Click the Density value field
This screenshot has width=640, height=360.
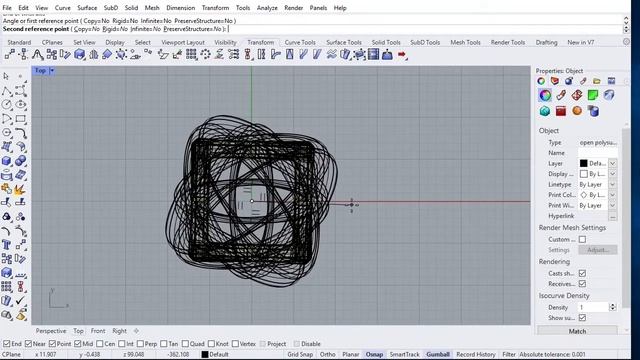point(593,307)
